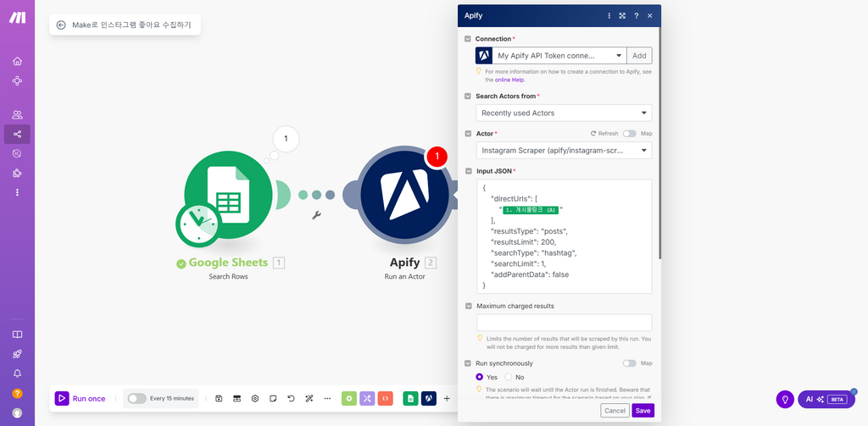Click the Maximum charged results input field

(x=564, y=323)
